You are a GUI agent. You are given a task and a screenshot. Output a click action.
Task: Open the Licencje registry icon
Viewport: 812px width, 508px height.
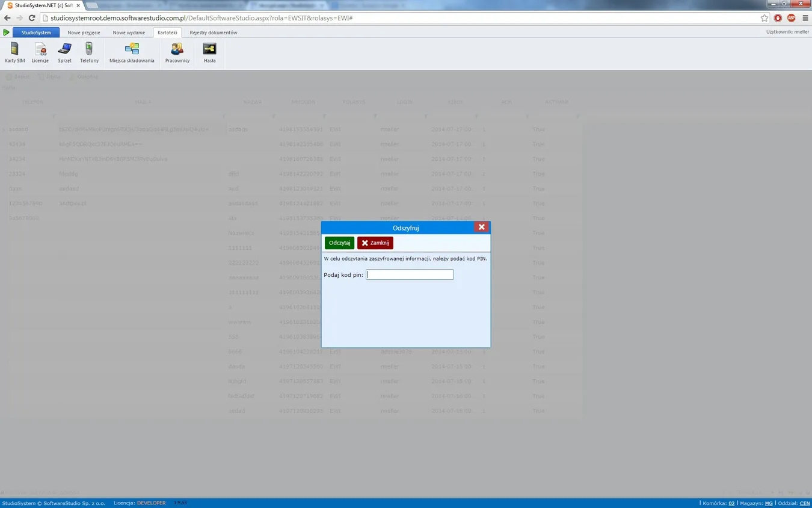(40, 53)
